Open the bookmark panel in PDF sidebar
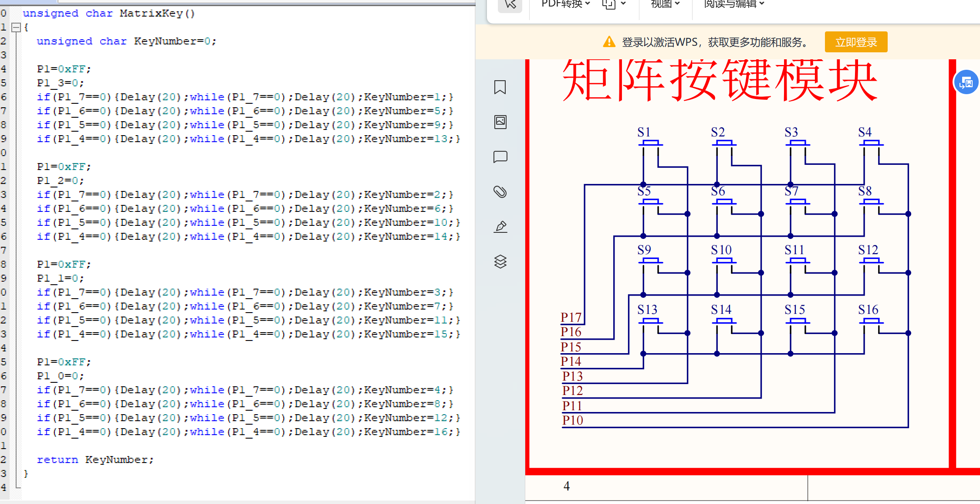This screenshot has width=980, height=504. tap(500, 87)
